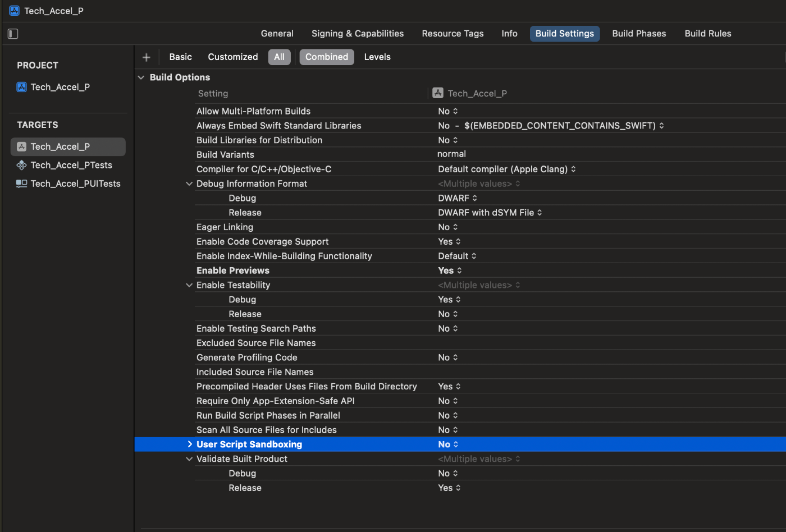This screenshot has height=532, width=786.
Task: Open Debug Information Format multiple values popup
Action: tap(479, 184)
